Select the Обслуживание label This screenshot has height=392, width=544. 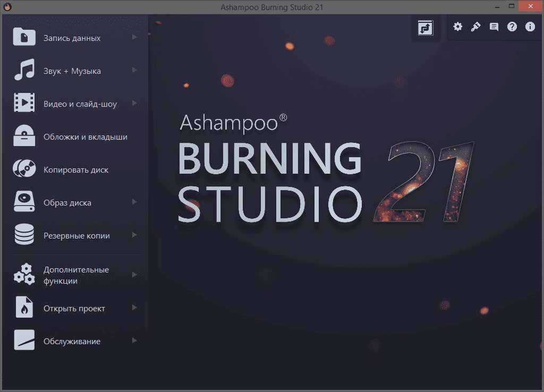click(72, 342)
